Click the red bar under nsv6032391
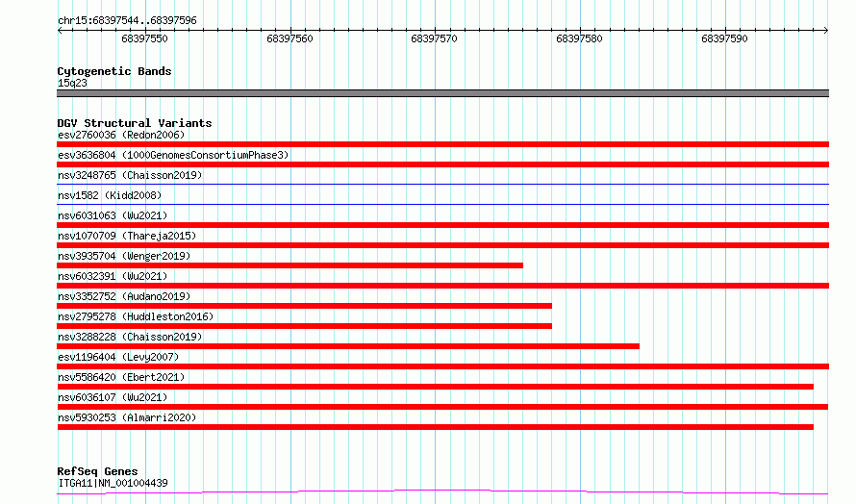The height and width of the screenshot is (504, 856). pos(442,286)
